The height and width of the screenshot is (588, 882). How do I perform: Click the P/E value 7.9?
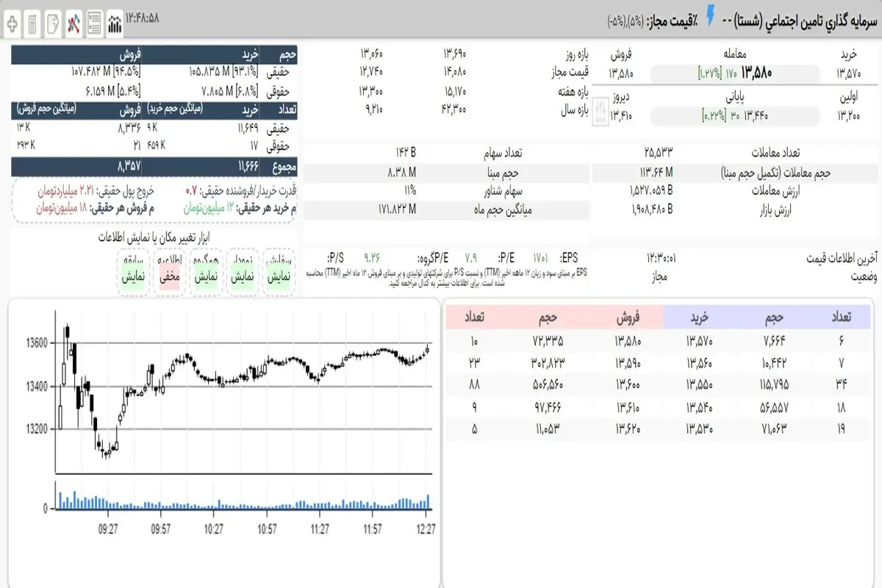[470, 257]
